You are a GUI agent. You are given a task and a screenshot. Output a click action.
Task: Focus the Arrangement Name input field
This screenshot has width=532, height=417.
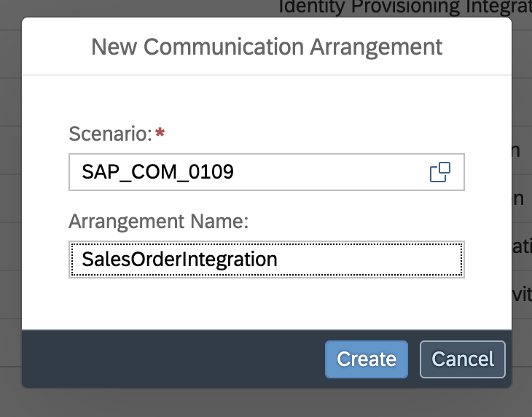click(x=267, y=260)
